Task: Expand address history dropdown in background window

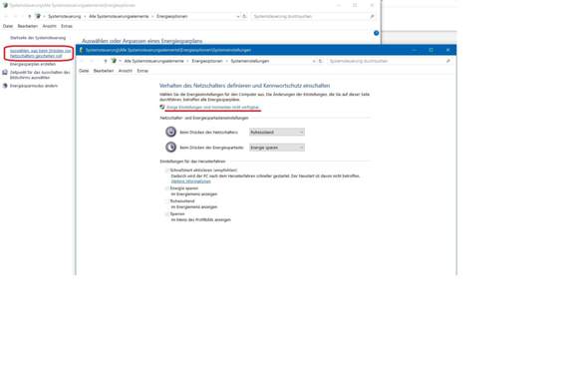Action: click(x=238, y=17)
